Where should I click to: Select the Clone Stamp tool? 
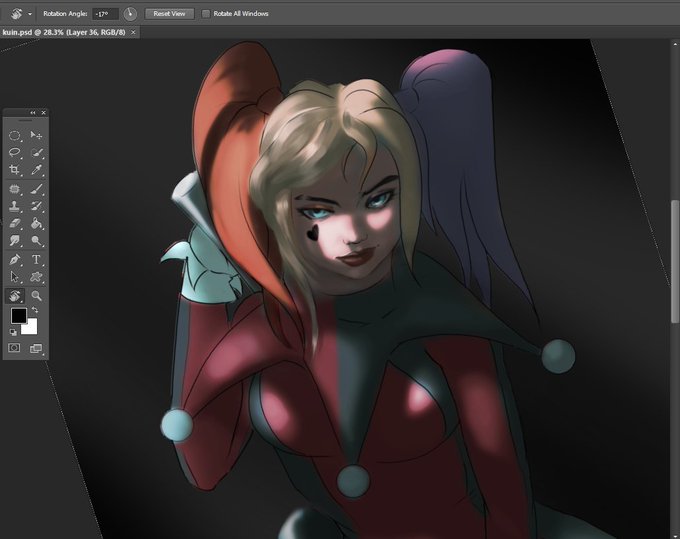click(x=15, y=206)
